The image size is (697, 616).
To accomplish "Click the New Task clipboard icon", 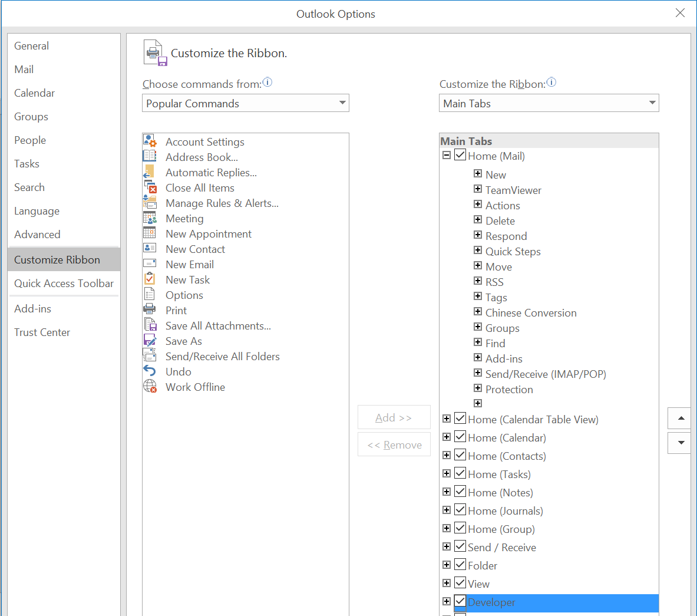I will click(150, 279).
